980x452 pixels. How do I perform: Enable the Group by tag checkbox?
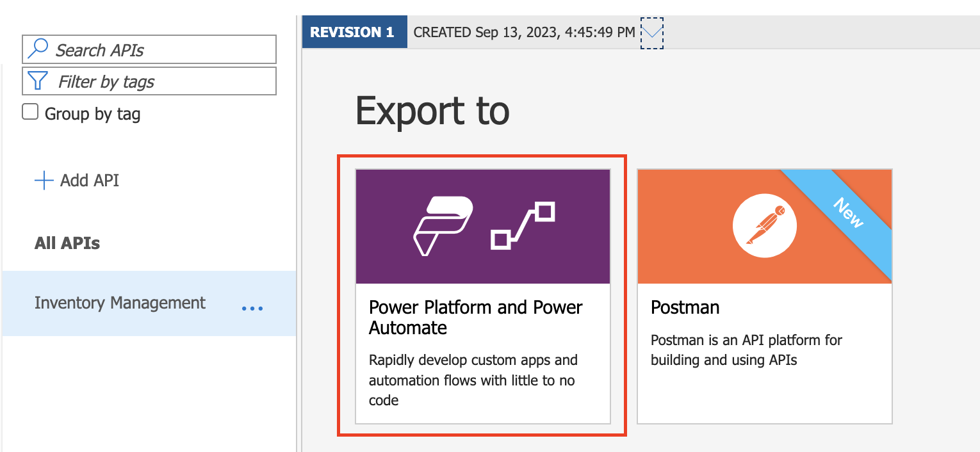click(x=30, y=111)
